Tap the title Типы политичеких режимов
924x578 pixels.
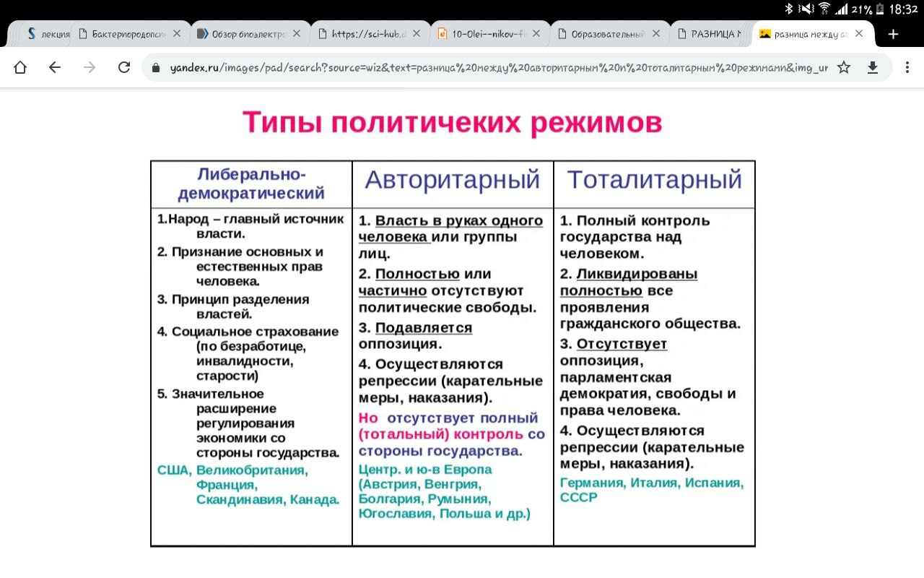(x=452, y=123)
